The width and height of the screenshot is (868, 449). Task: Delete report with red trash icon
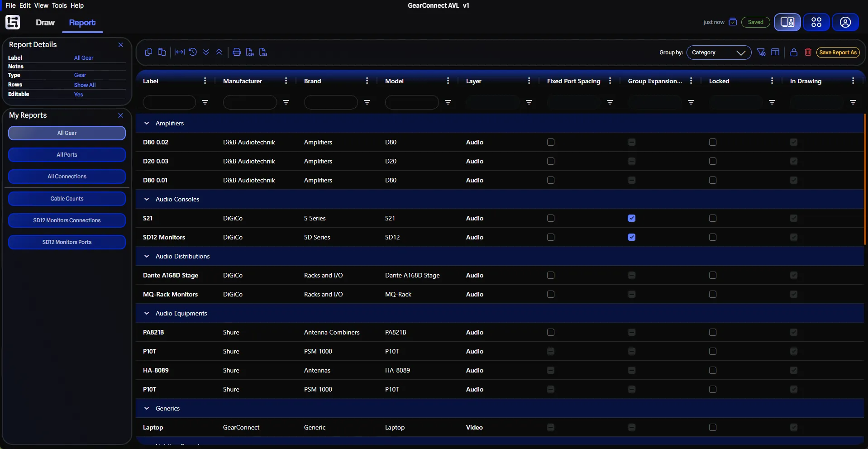pos(808,52)
